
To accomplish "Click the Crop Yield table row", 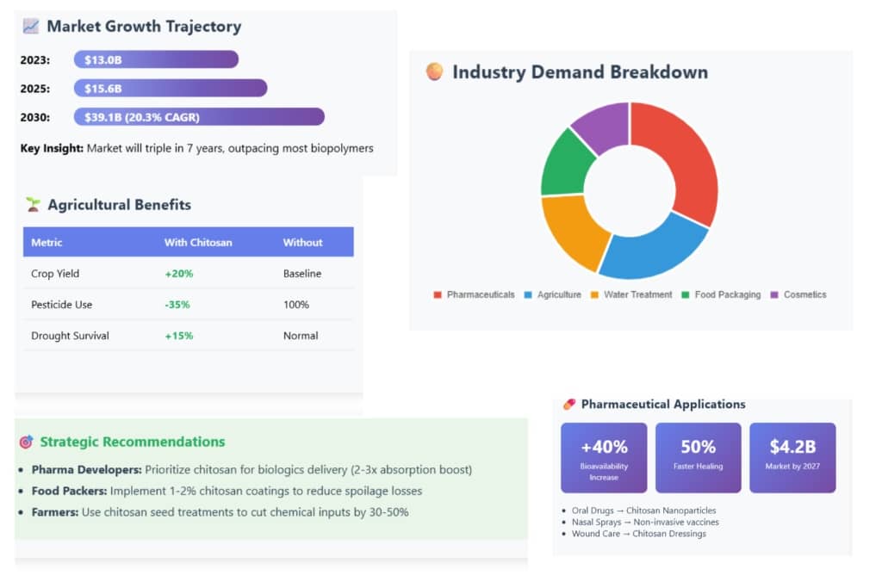I will pyautogui.click(x=188, y=274).
